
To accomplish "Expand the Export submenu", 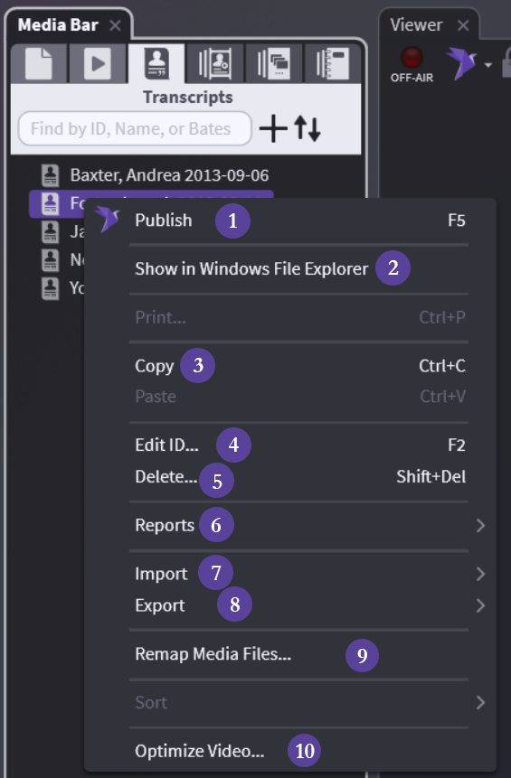I will click(x=310, y=605).
